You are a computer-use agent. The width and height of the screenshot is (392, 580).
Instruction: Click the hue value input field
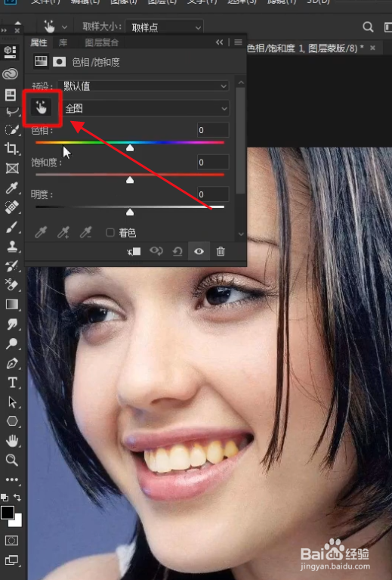213,130
